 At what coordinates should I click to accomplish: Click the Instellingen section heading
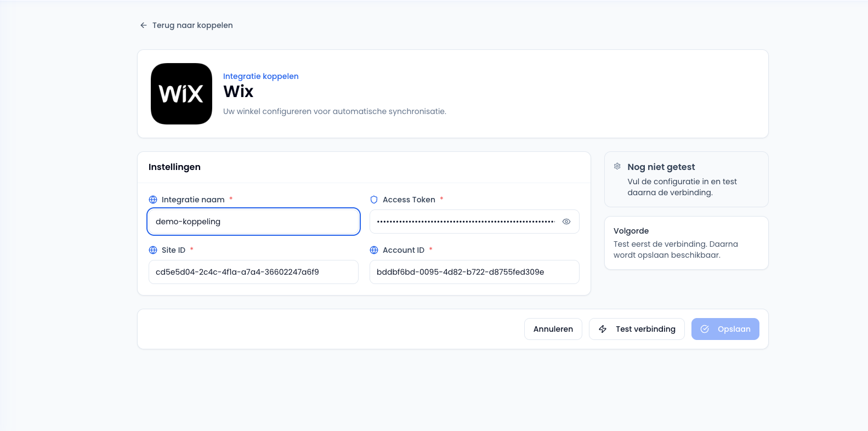coord(174,167)
